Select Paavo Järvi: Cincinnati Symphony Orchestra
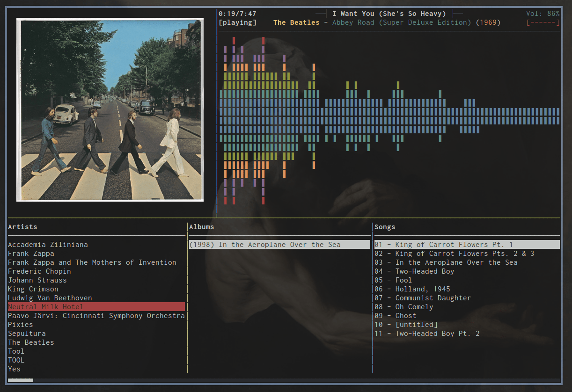This screenshot has height=392, width=572. 96,316
